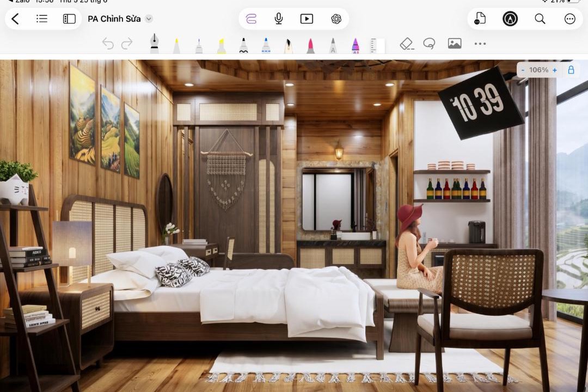Screen dimensions: 588x392
Task: Open the toolbar's three-dot overflow menu
Action: (x=480, y=44)
